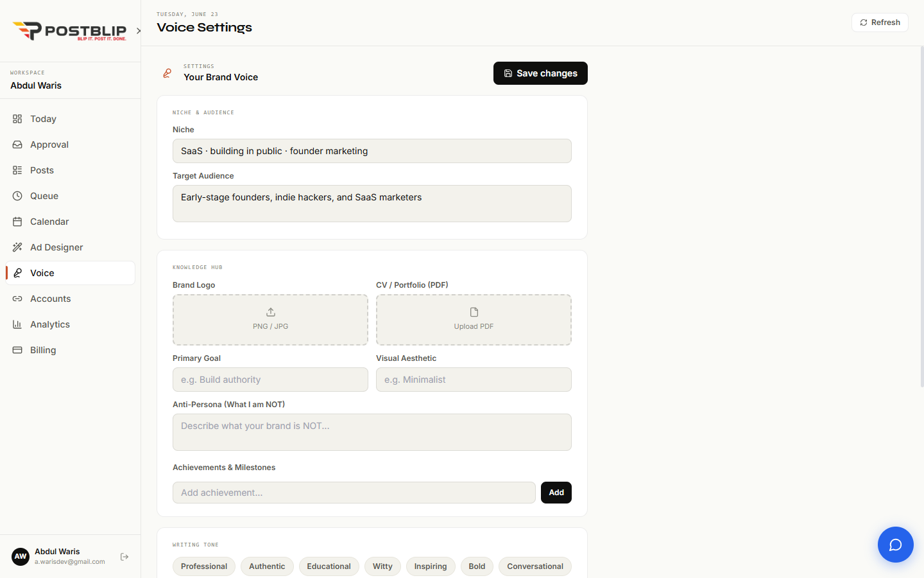
Task: Click the Abdul Waris workspace name
Action: pos(36,85)
